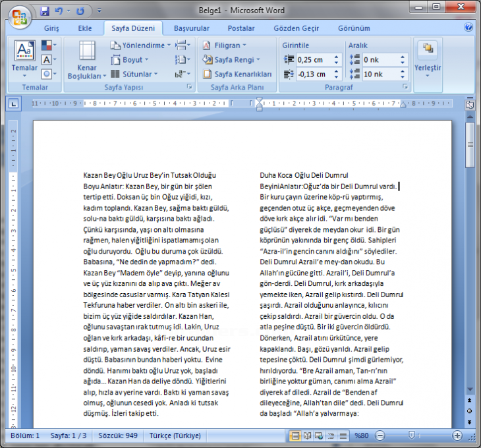This screenshot has width=481, height=448.
Task: Click Sayfa Kenarlıkları button
Action: [237, 74]
